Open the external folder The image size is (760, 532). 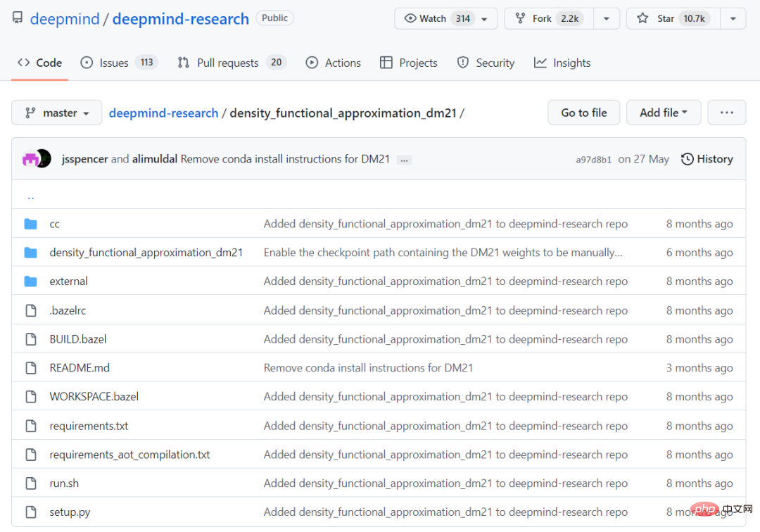coord(68,281)
